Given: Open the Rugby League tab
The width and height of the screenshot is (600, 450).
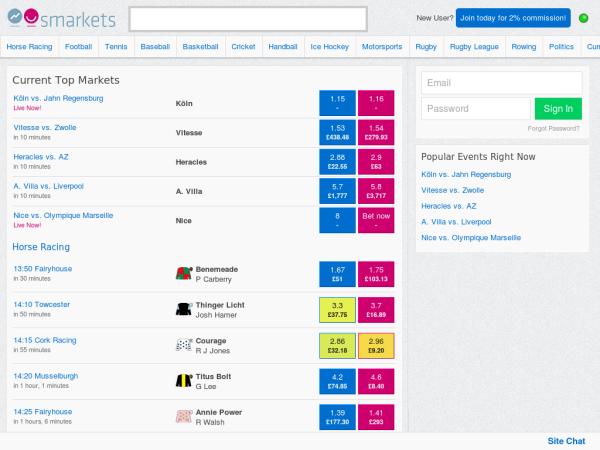Looking at the screenshot, I should 474,47.
